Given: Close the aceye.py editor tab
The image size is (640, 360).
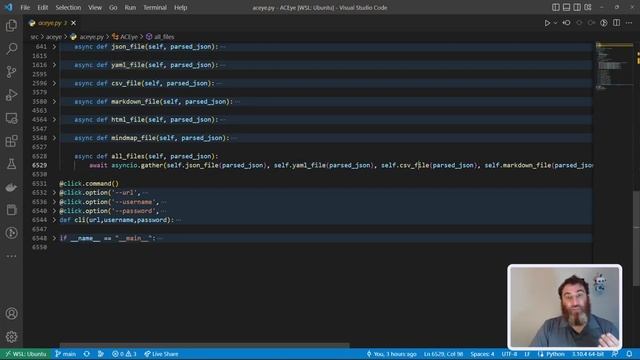Looking at the screenshot, I should (x=73, y=23).
